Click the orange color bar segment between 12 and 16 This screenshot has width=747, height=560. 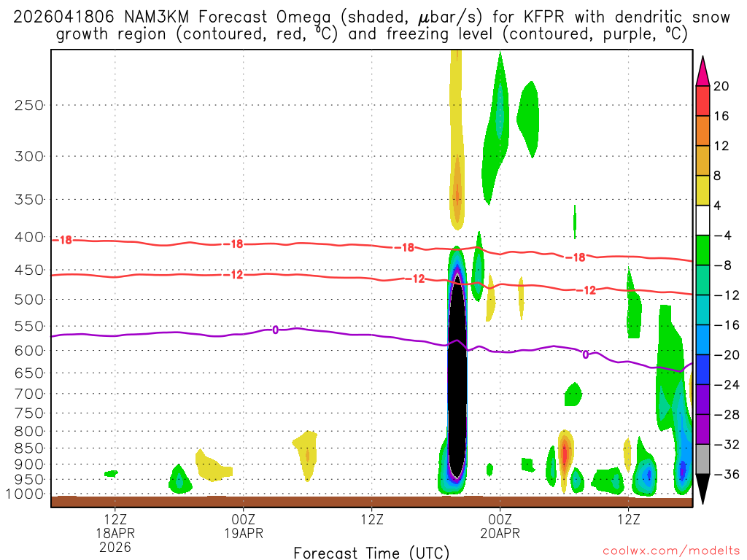pyautogui.click(x=703, y=131)
